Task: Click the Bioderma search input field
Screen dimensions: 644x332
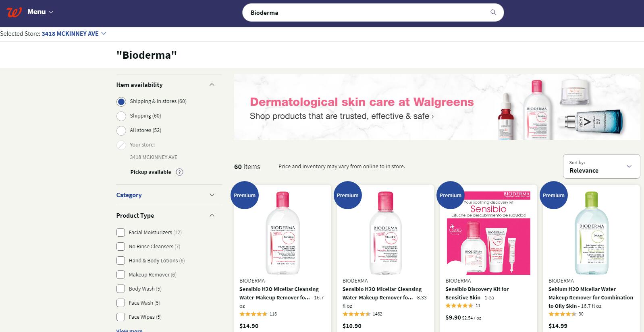Action: (363, 12)
